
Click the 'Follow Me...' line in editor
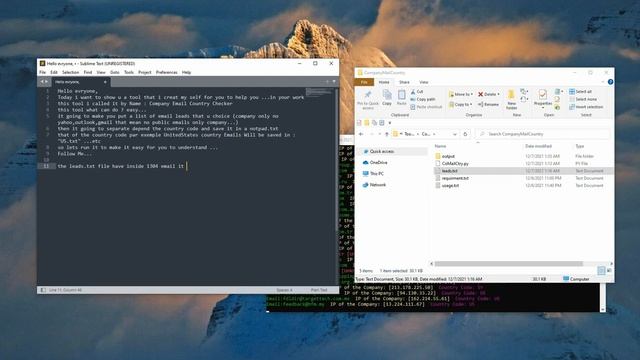click(75, 154)
